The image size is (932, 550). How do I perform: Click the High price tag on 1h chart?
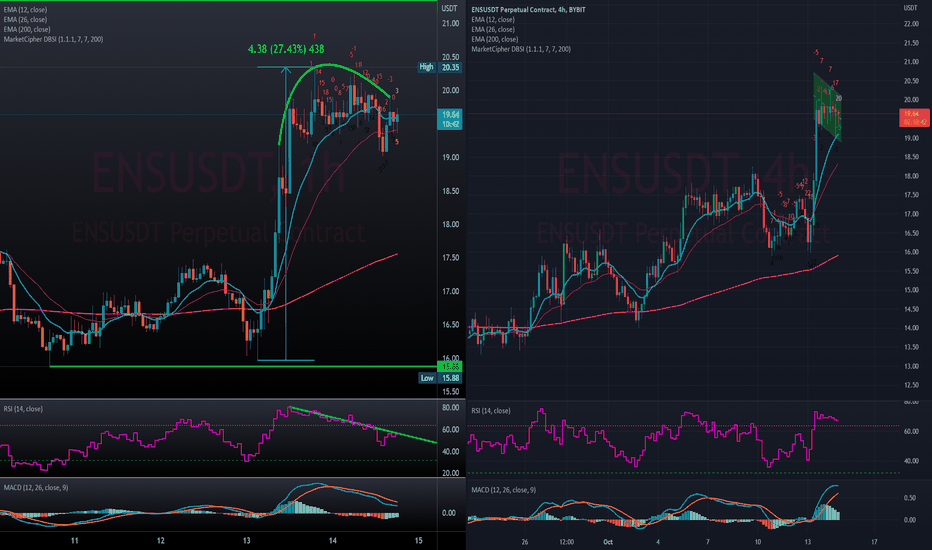tap(426, 67)
